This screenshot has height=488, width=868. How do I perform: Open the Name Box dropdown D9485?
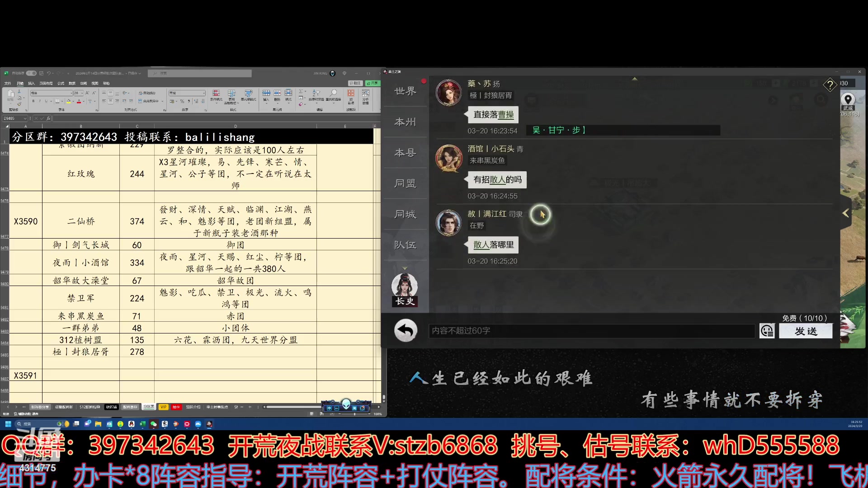pyautogui.click(x=25, y=118)
